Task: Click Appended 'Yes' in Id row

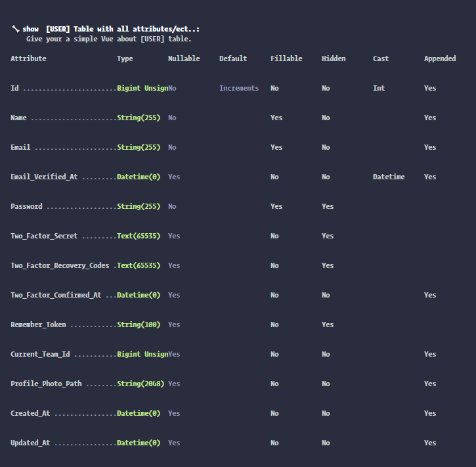Action: pyautogui.click(x=430, y=88)
